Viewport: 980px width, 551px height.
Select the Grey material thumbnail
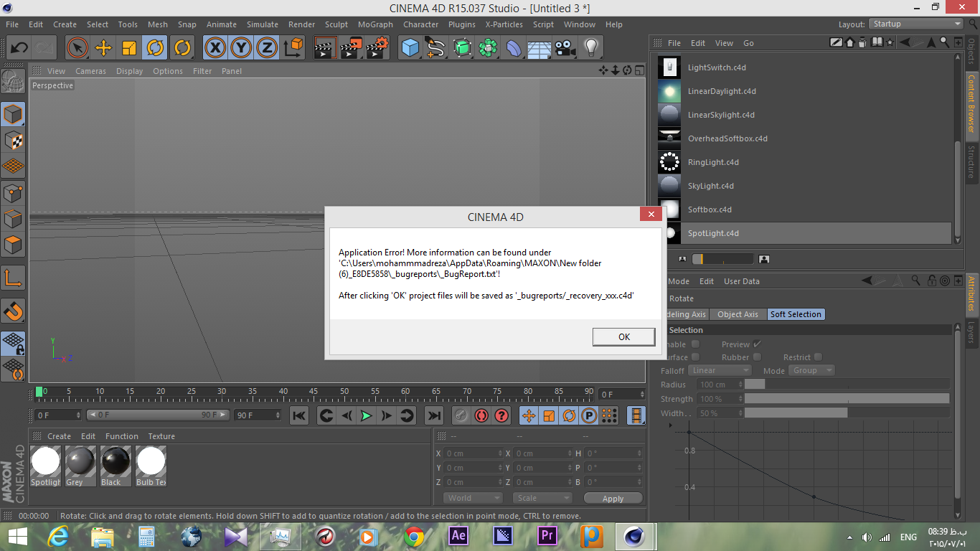pos(80,461)
